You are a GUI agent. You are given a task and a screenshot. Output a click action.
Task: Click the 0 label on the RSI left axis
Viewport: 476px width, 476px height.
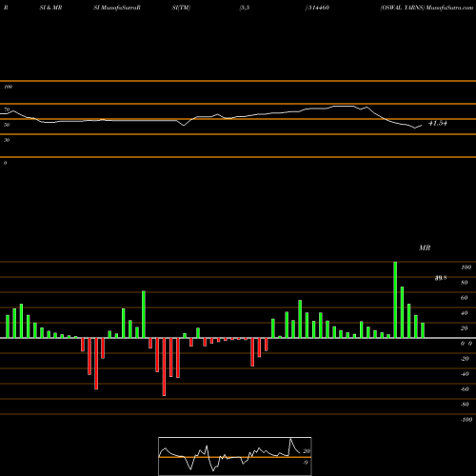tap(5, 163)
